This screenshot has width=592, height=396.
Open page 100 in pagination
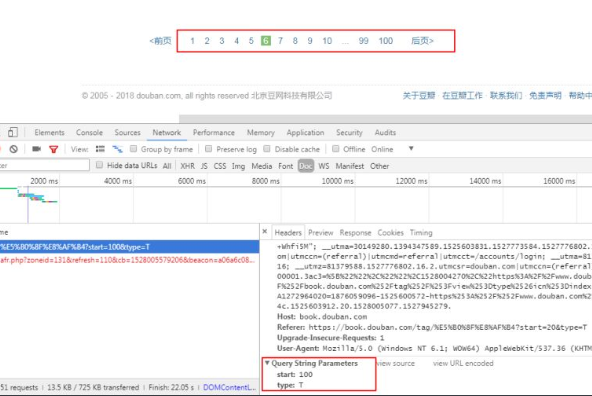click(386, 41)
